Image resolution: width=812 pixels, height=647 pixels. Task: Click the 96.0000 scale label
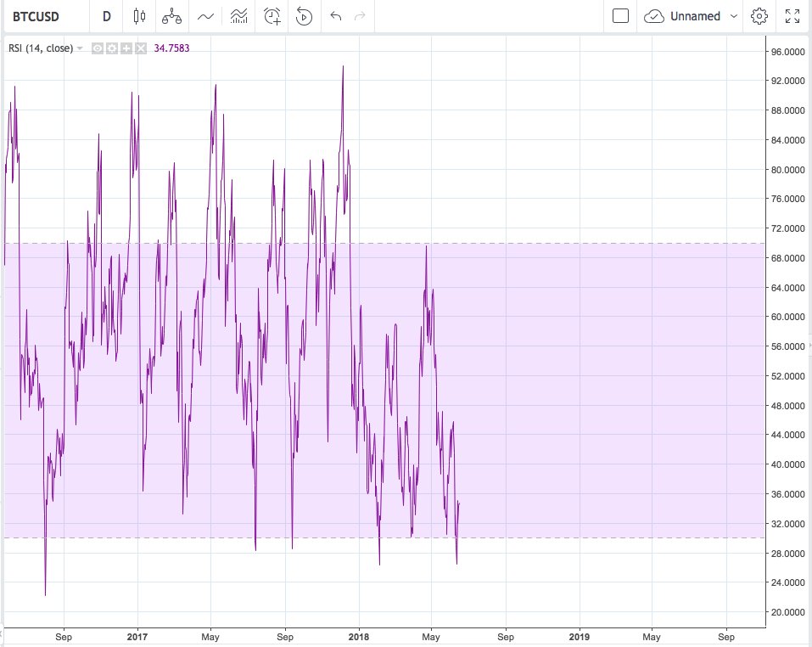pyautogui.click(x=787, y=51)
